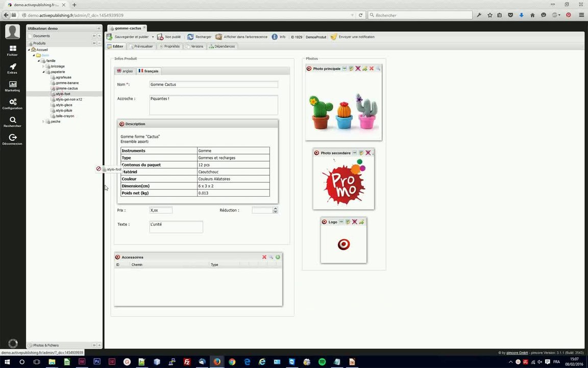Click the Nom input field
588x368 pixels.
click(x=213, y=84)
